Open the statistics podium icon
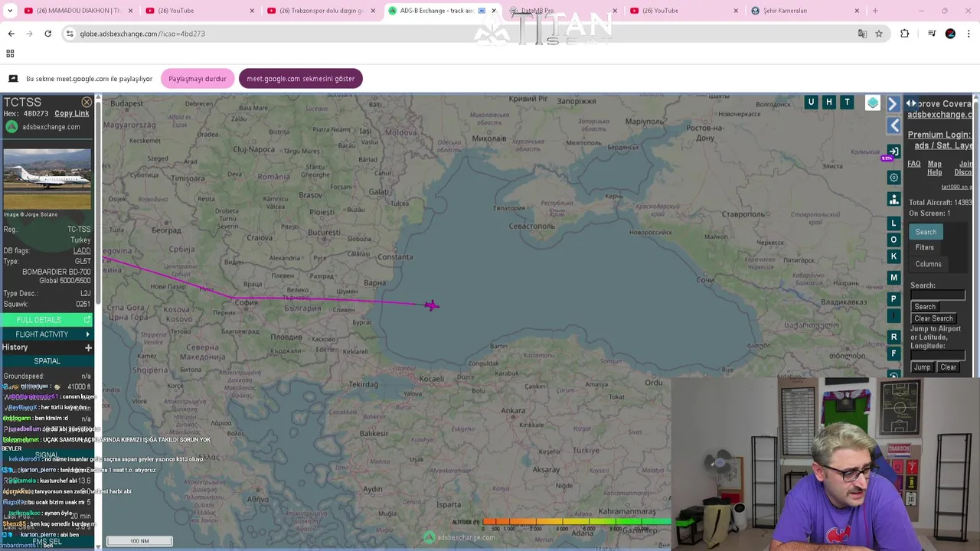The height and width of the screenshot is (551, 980). point(893,200)
